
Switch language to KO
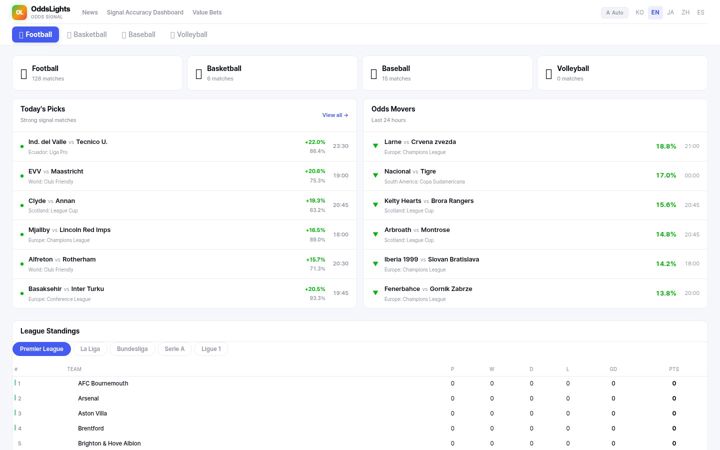click(x=640, y=12)
